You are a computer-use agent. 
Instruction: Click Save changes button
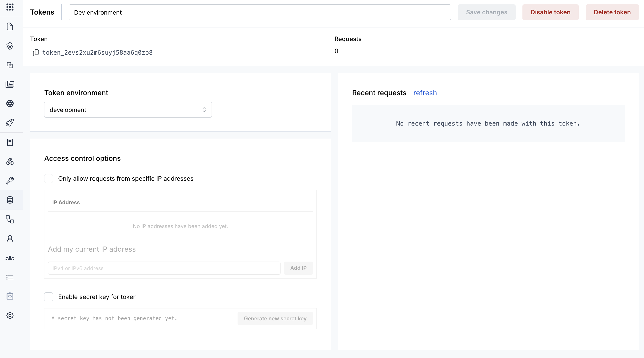[487, 12]
